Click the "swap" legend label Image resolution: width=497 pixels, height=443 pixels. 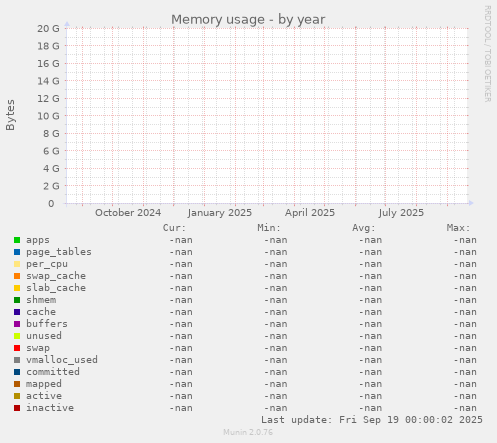pos(38,348)
